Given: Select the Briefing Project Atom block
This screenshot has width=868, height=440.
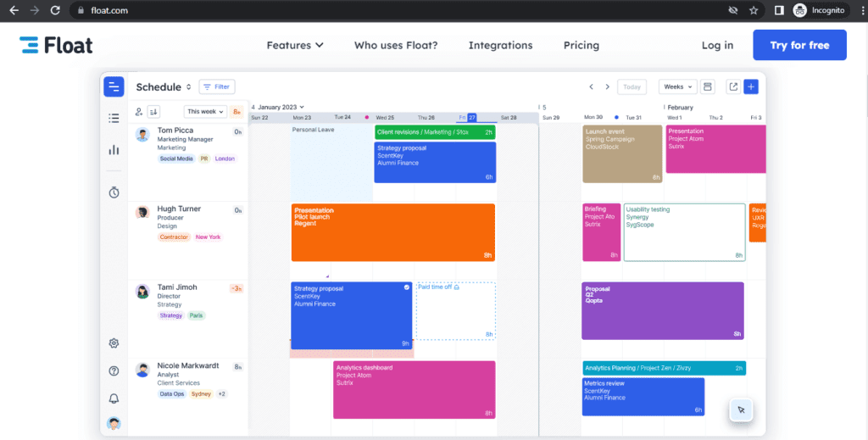Looking at the screenshot, I should (601, 232).
